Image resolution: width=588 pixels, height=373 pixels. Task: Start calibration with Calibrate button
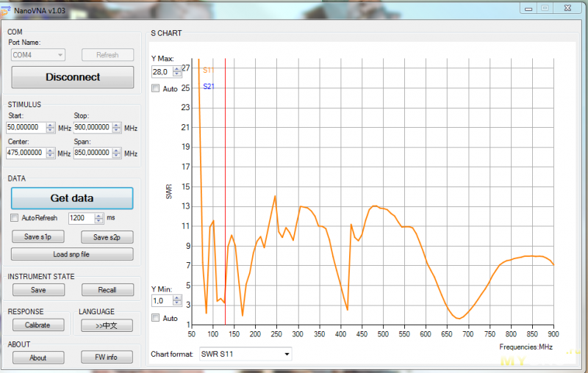point(38,325)
